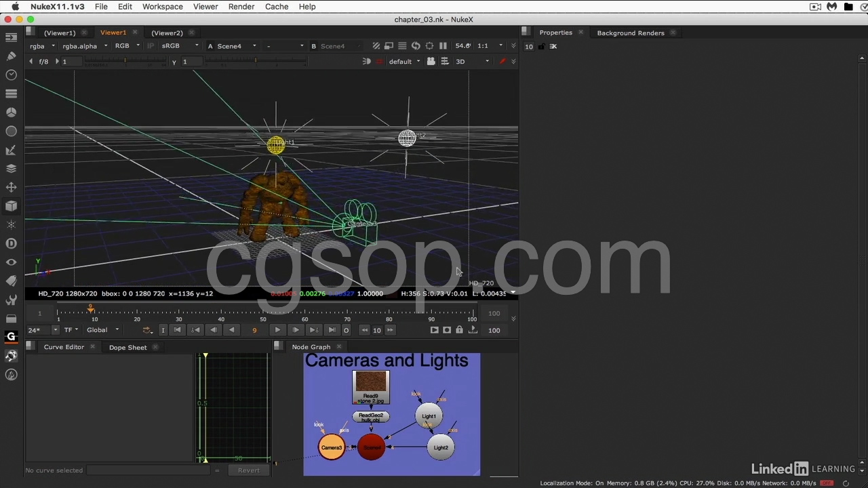The height and width of the screenshot is (488, 868).
Task: Switch to the Dope Sheet tab
Action: 127,347
